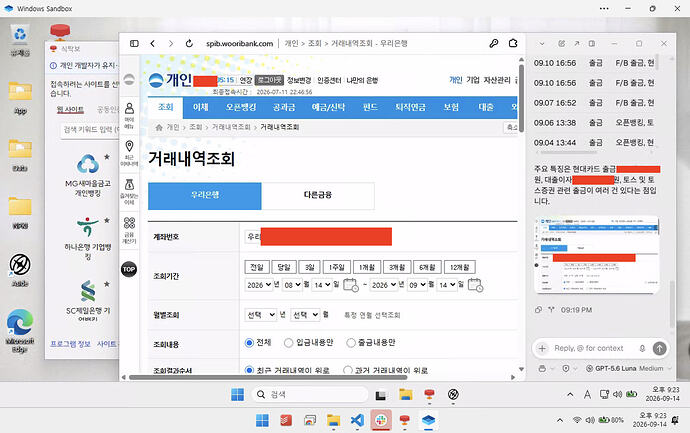The image size is (690, 433).
Task: Select the 전체 radio for 조회내용
Action: pyautogui.click(x=249, y=342)
